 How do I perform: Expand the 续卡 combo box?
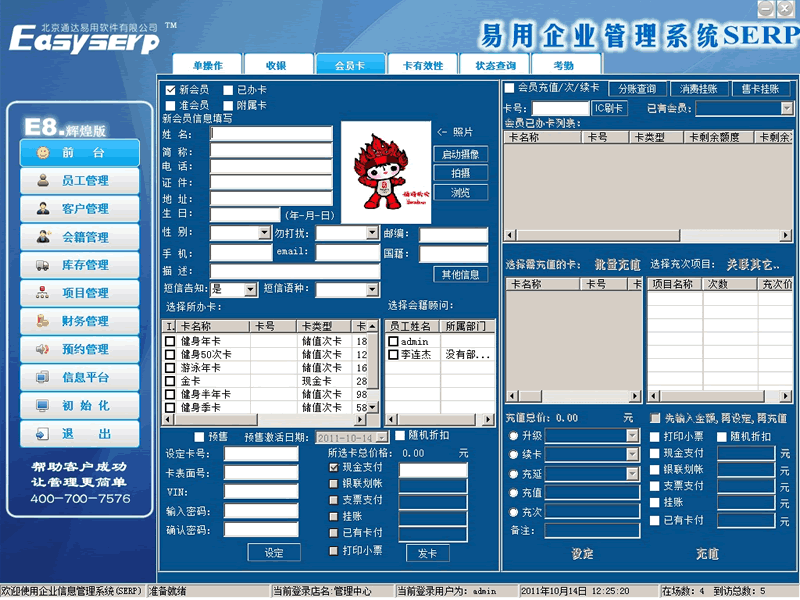[x=632, y=454]
